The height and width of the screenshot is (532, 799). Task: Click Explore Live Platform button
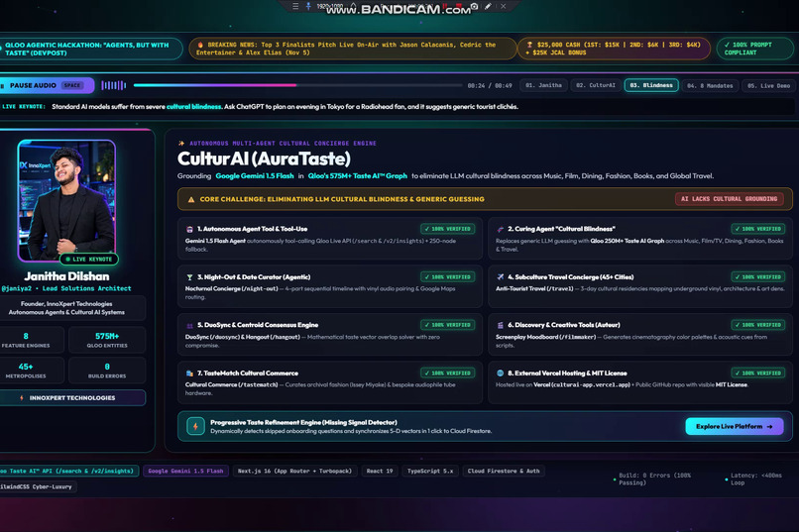735,427
